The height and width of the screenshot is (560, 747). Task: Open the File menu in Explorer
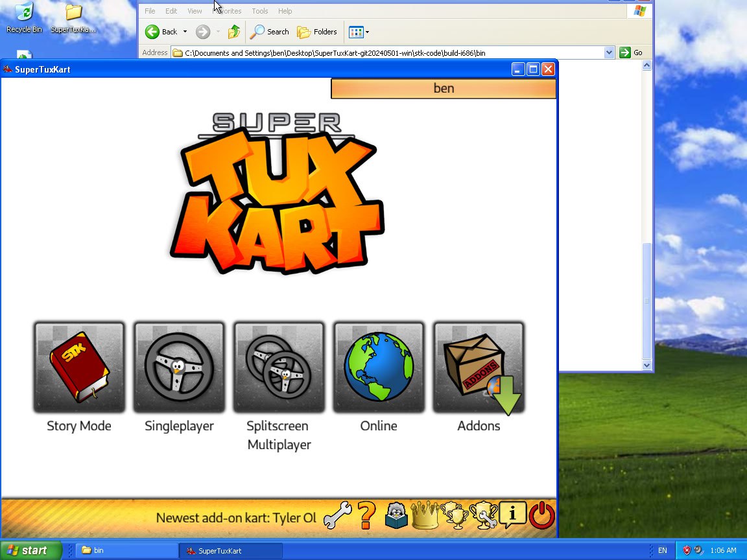150,11
